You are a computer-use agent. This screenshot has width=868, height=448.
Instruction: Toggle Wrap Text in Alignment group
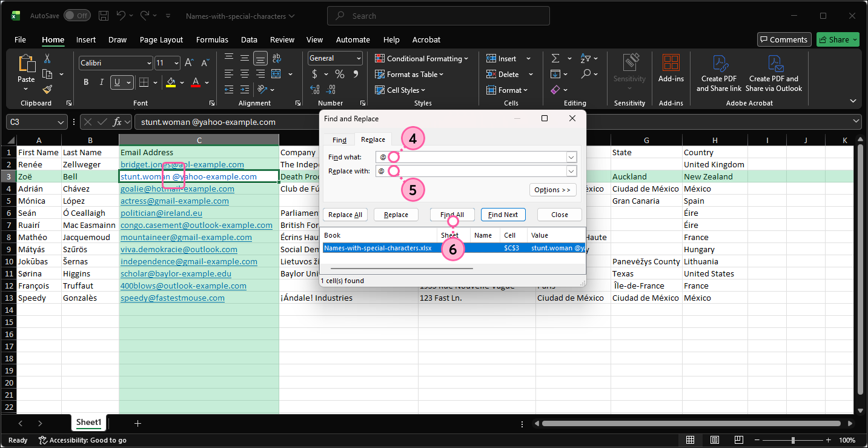pyautogui.click(x=277, y=59)
